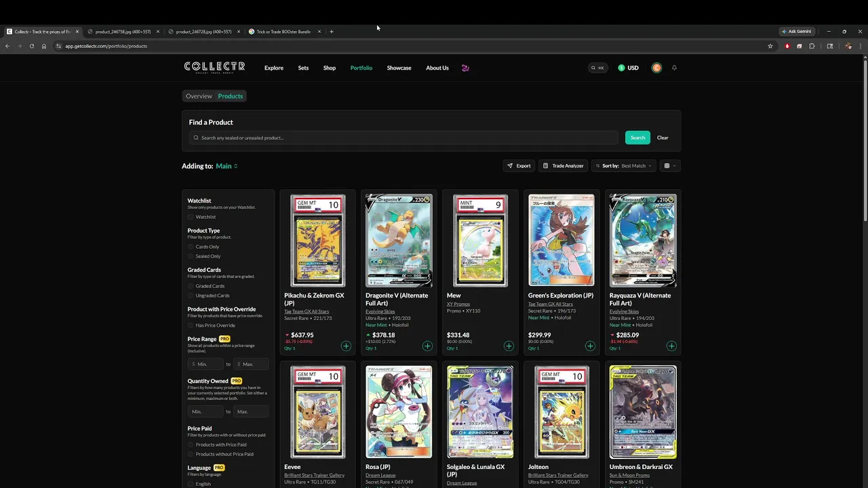
Task: Clear the product search
Action: click(x=663, y=138)
